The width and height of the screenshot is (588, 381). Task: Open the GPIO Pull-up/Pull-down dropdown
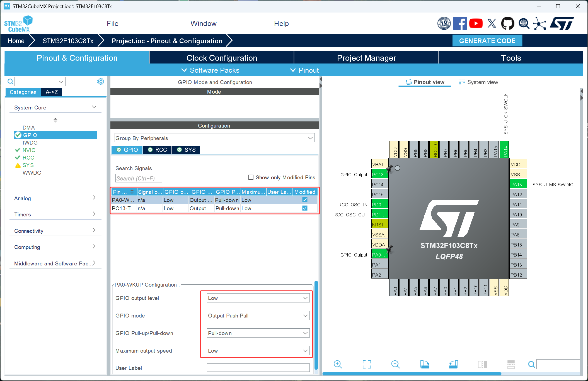pyautogui.click(x=258, y=333)
